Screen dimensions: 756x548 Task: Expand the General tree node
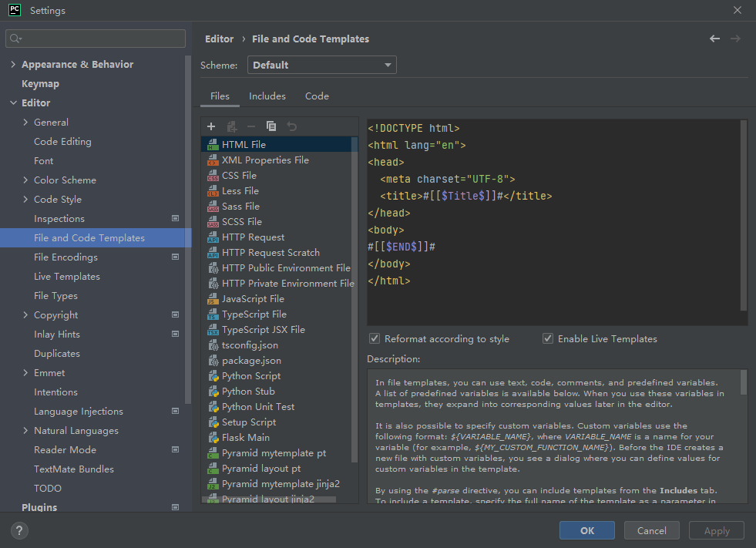coord(25,122)
